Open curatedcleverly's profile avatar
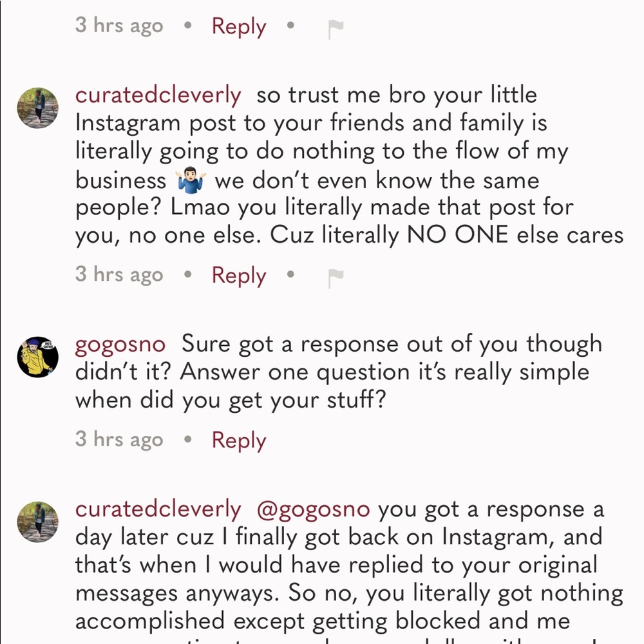 tap(37, 107)
